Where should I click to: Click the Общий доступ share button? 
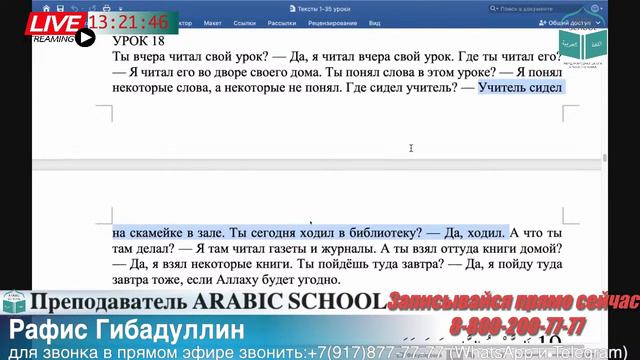point(564,23)
